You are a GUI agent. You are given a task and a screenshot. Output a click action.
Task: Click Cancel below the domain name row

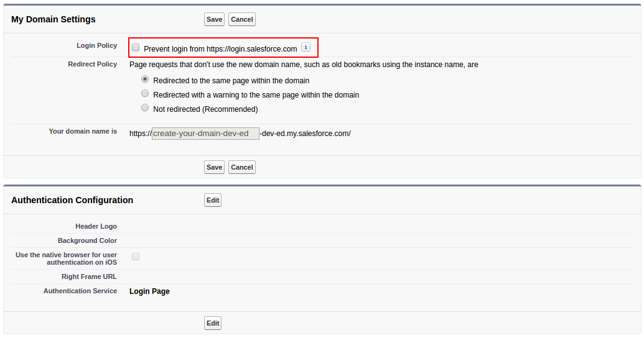click(x=241, y=167)
